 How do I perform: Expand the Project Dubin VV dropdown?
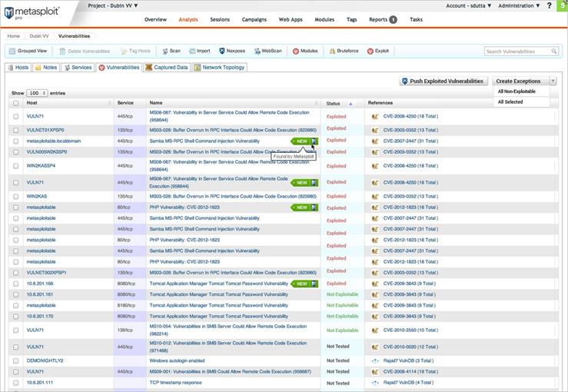point(113,5)
